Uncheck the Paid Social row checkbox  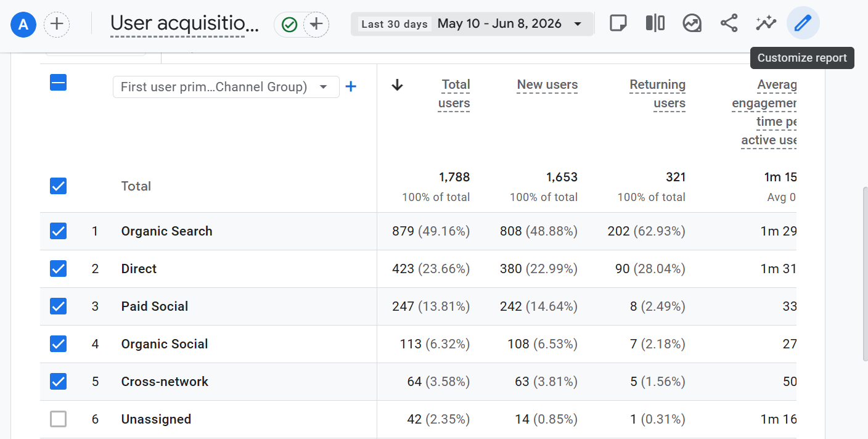point(58,306)
